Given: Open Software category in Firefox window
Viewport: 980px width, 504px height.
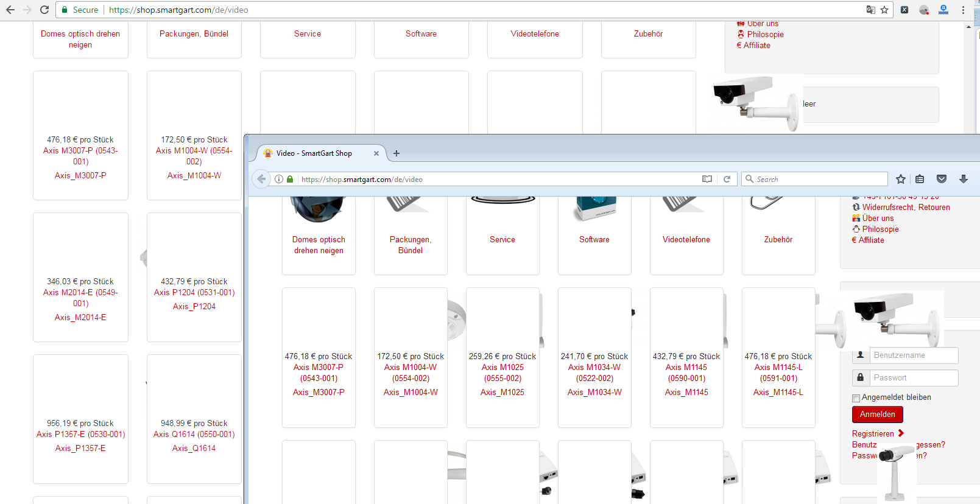Looking at the screenshot, I should [594, 240].
